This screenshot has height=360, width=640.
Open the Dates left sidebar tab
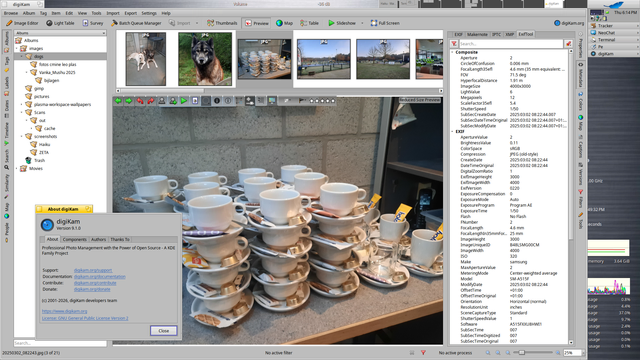click(6, 109)
